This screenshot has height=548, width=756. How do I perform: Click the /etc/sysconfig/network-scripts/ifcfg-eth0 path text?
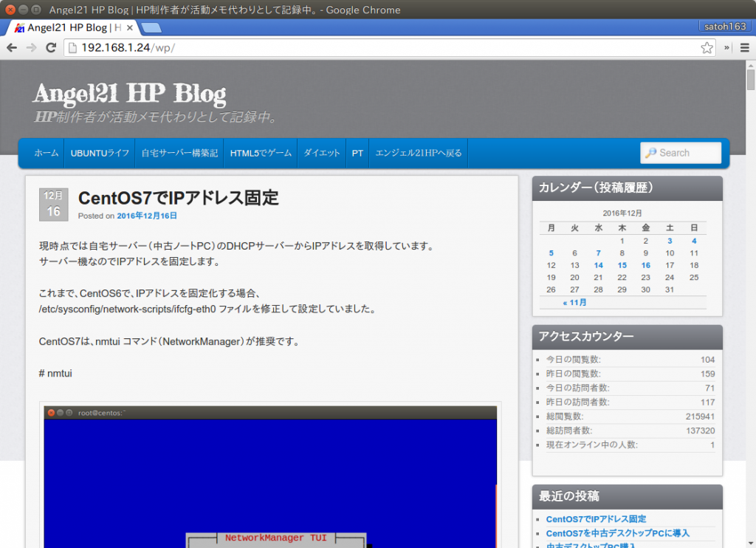pyautogui.click(x=127, y=309)
